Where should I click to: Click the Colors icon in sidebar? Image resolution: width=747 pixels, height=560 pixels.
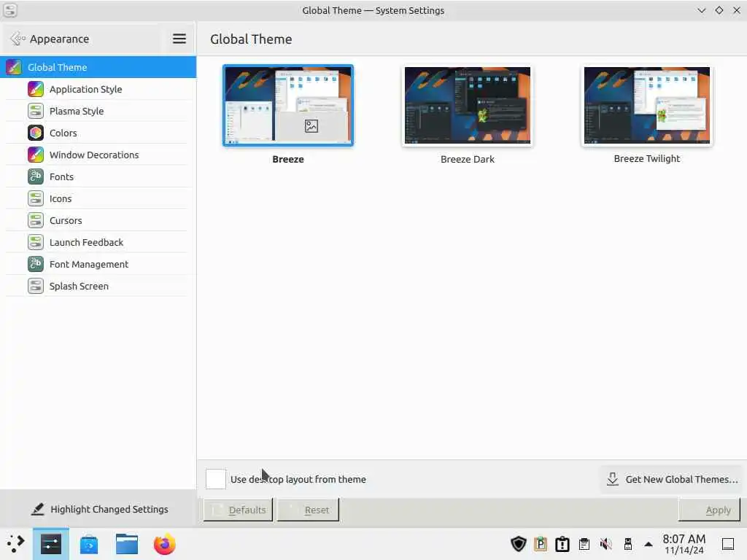pos(36,133)
